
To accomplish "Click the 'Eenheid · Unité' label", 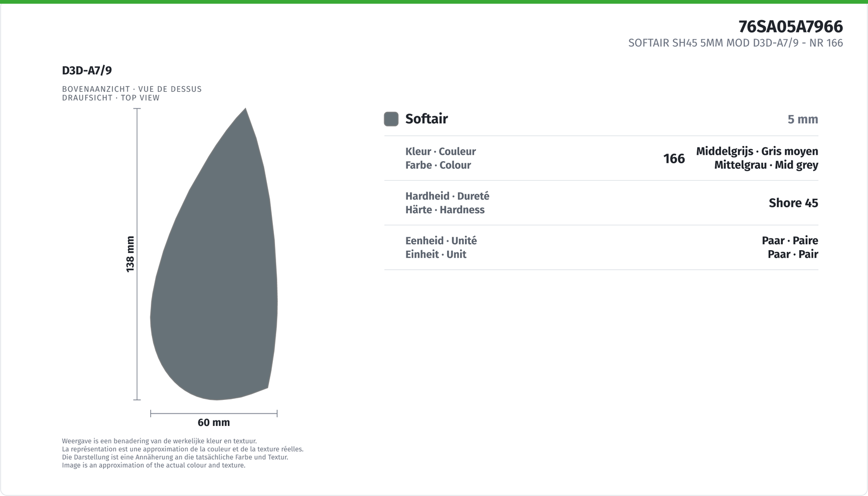I will click(x=441, y=240).
